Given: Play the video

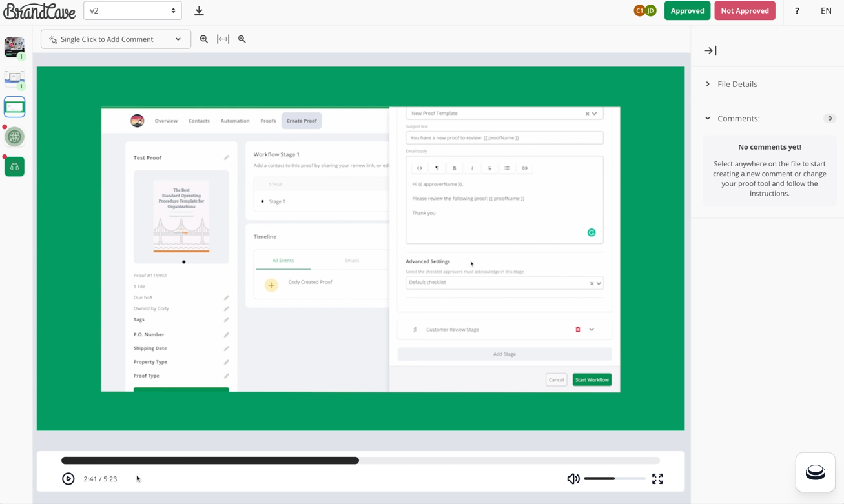Looking at the screenshot, I should point(68,479).
